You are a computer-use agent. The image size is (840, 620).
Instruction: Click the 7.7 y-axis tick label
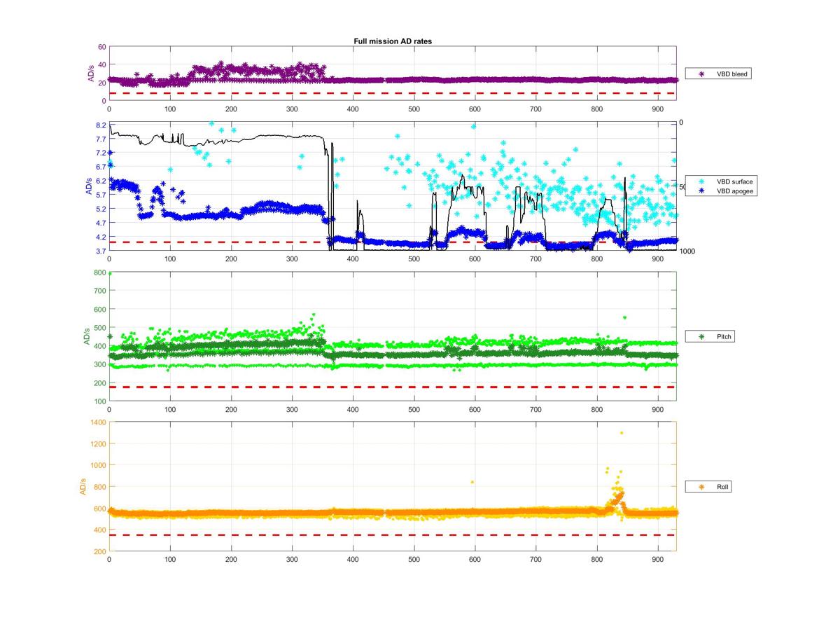pyautogui.click(x=101, y=139)
